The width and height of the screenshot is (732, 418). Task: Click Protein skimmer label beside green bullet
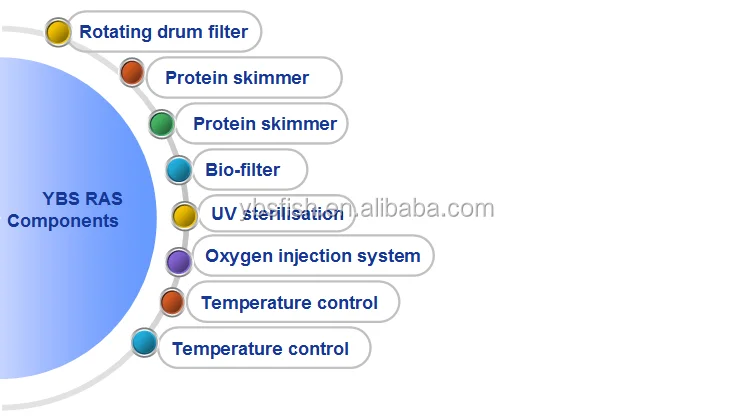[x=265, y=125]
